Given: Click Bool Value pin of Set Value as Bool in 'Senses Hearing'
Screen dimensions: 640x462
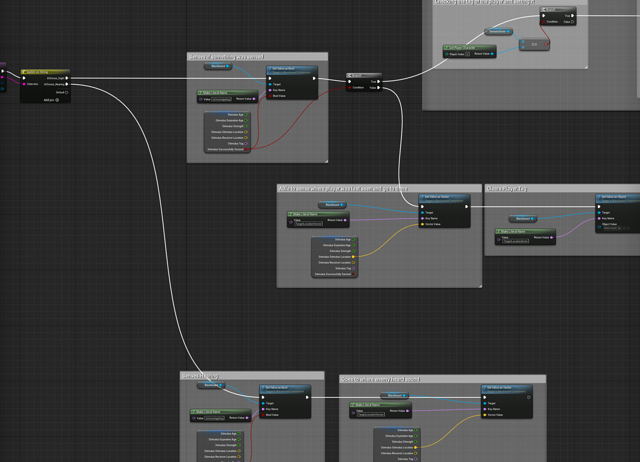Looking at the screenshot, I should [x=263, y=415].
